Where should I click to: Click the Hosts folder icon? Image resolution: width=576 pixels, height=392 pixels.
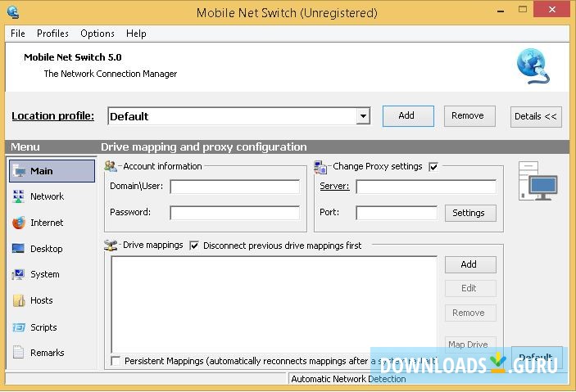[19, 300]
